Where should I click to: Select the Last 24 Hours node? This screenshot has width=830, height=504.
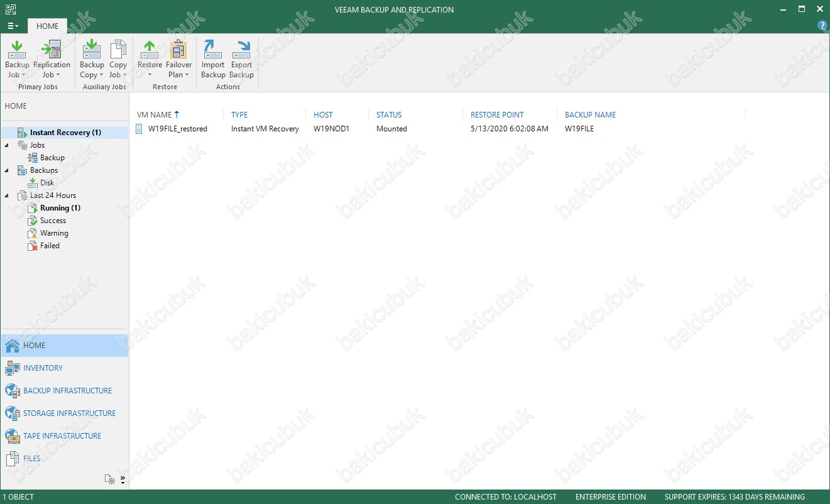pos(53,195)
